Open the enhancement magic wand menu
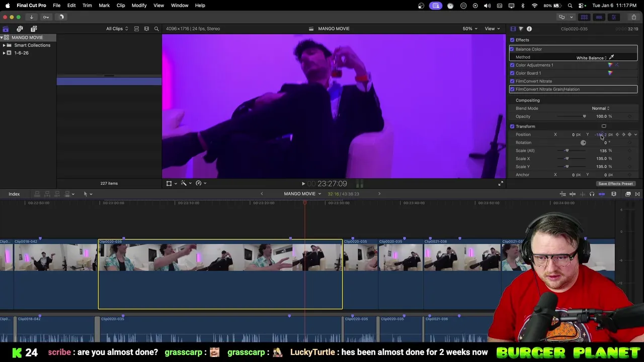Image resolution: width=644 pixels, height=362 pixels. click(185, 184)
